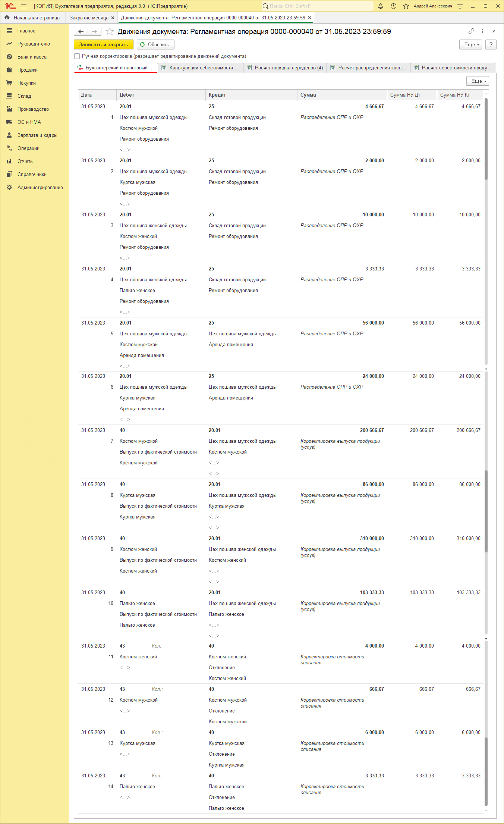Close the Закрытие месяца tab
Screen dimensions: 504x824
coord(113,18)
